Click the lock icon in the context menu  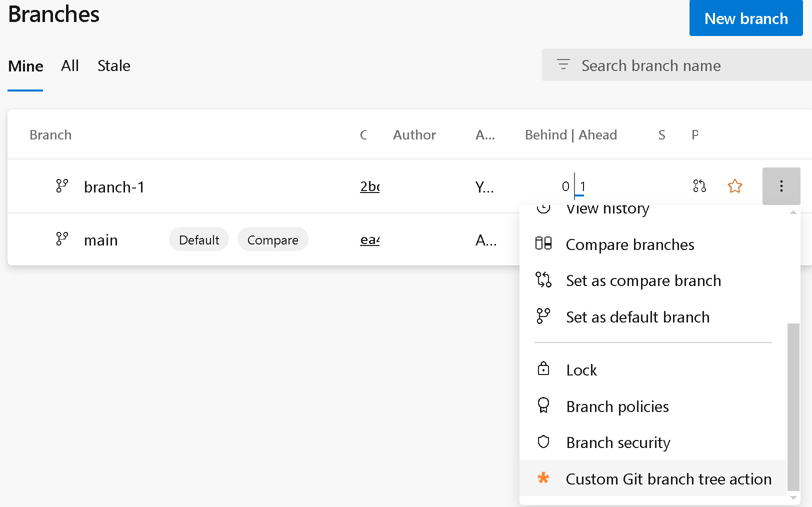pyautogui.click(x=543, y=369)
